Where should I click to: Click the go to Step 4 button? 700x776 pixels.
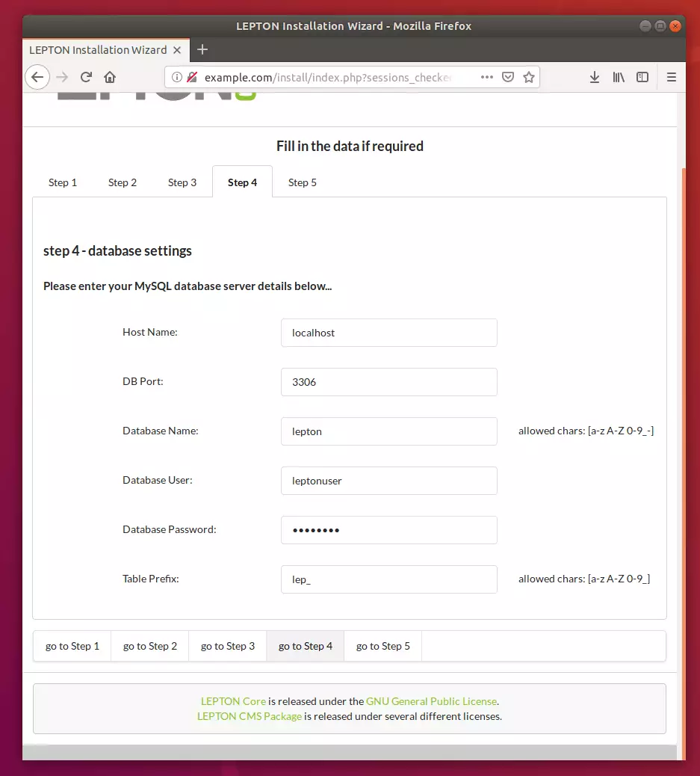tap(306, 646)
